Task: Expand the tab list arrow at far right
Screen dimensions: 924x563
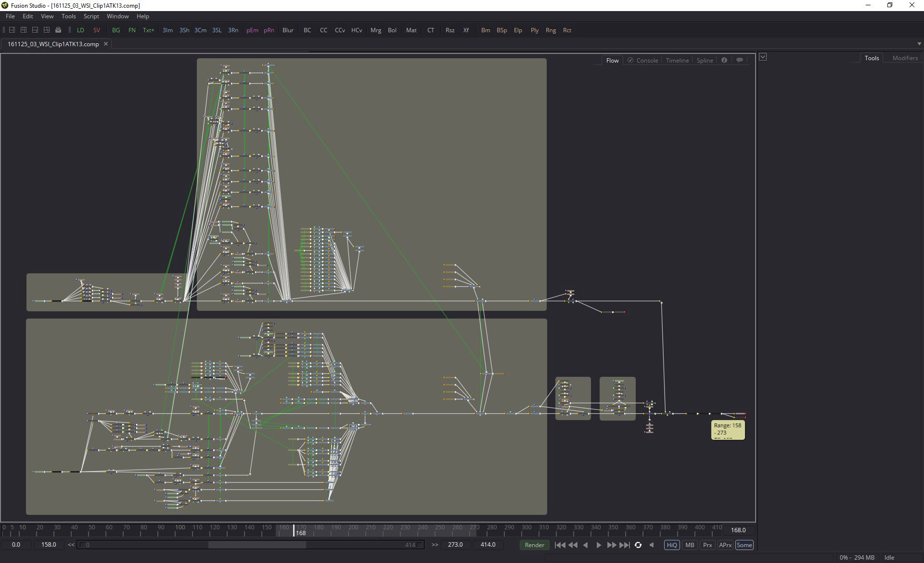Action: (x=919, y=44)
